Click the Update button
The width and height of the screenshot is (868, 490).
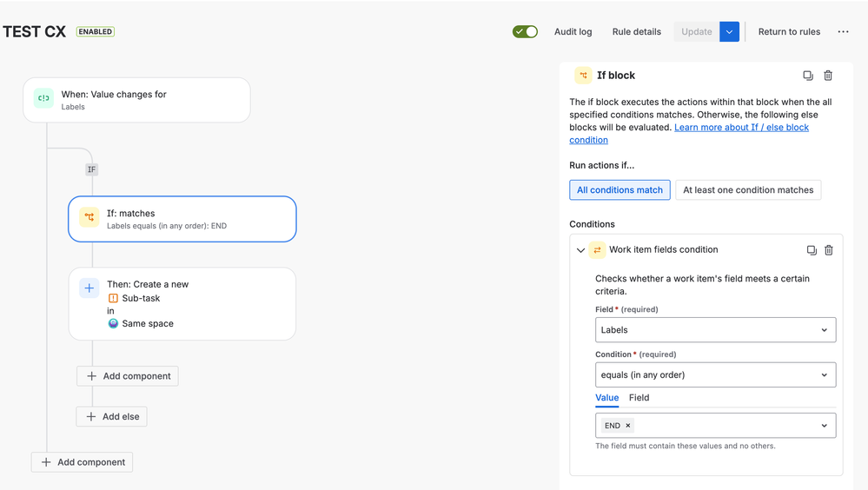pos(696,31)
